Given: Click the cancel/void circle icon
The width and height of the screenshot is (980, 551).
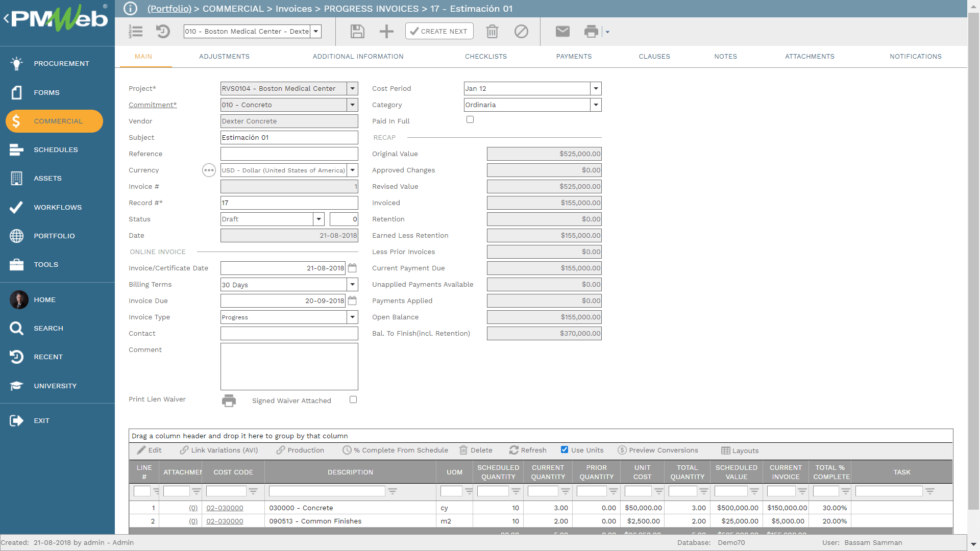Looking at the screenshot, I should [x=521, y=32].
